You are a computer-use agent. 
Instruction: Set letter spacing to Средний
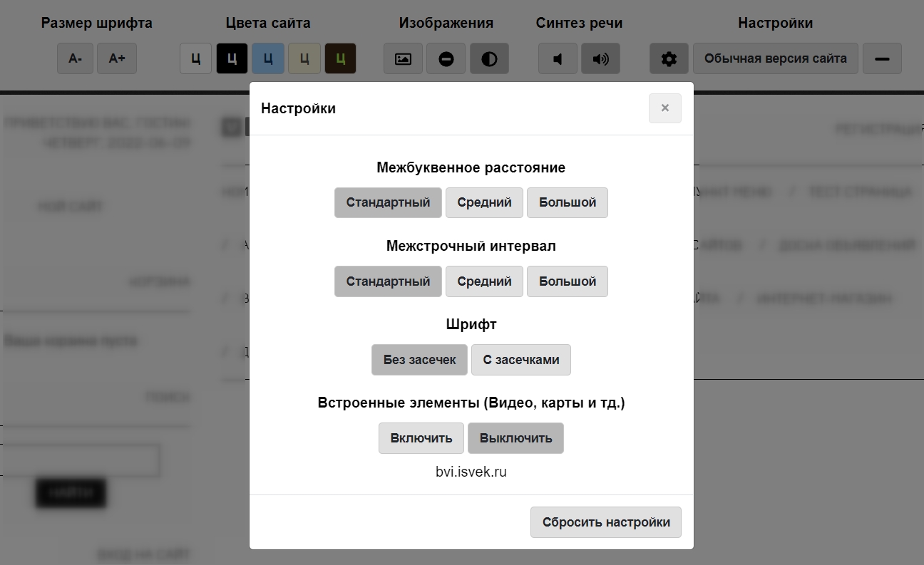(x=484, y=202)
